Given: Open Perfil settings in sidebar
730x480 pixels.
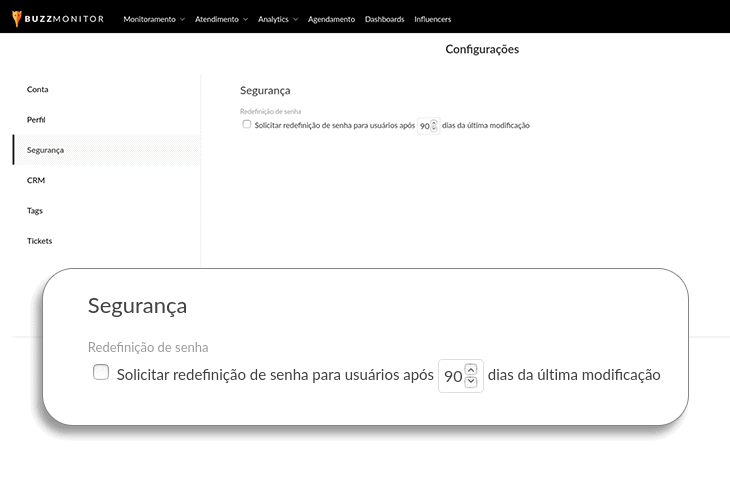Looking at the screenshot, I should pyautogui.click(x=37, y=120).
